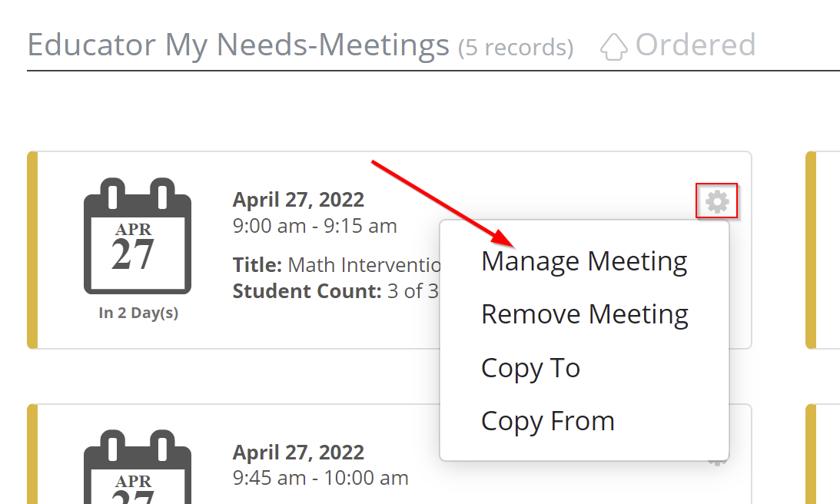This screenshot has height=504, width=840.
Task: Choose Manage Meeting from the menu
Action: [584, 261]
